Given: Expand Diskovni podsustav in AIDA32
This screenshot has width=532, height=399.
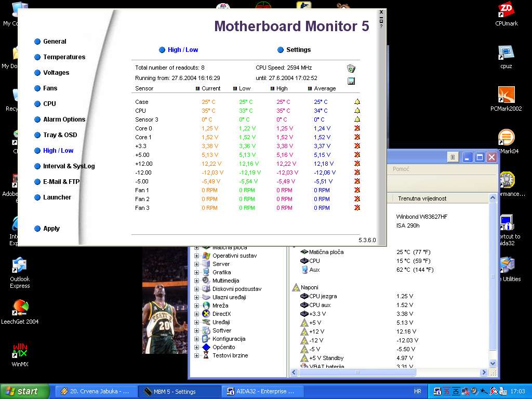Looking at the screenshot, I should click(196, 289).
